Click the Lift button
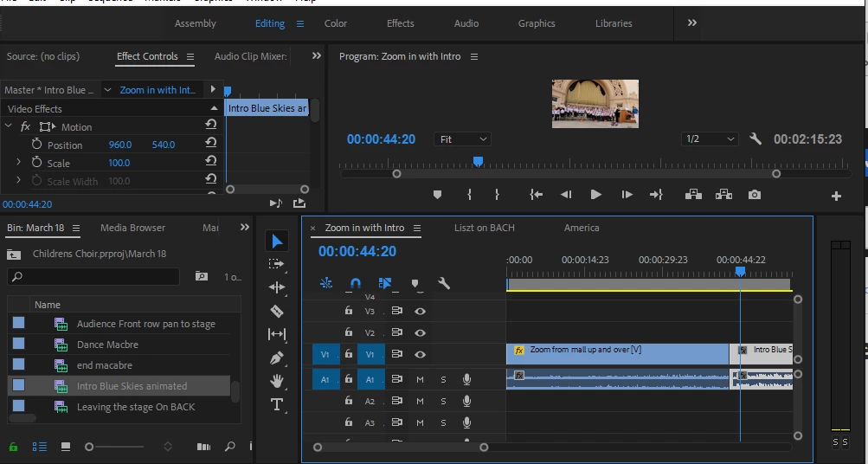This screenshot has width=868, height=464. tap(694, 195)
